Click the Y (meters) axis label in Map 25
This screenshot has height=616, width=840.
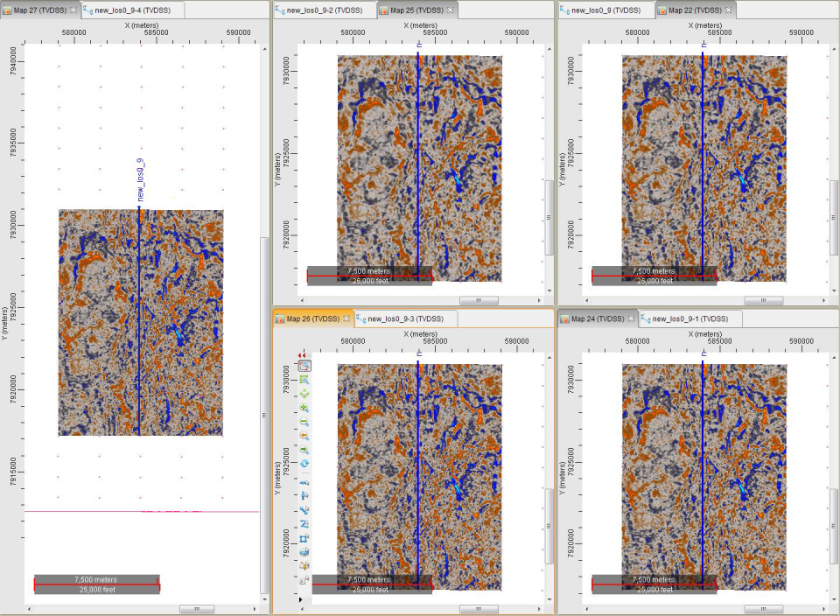pos(277,170)
